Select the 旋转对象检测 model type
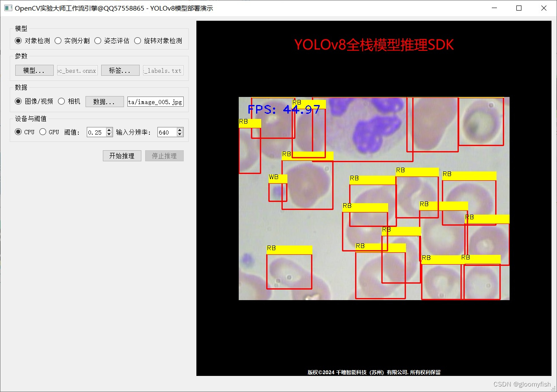The height and width of the screenshot is (392, 557). click(x=138, y=41)
